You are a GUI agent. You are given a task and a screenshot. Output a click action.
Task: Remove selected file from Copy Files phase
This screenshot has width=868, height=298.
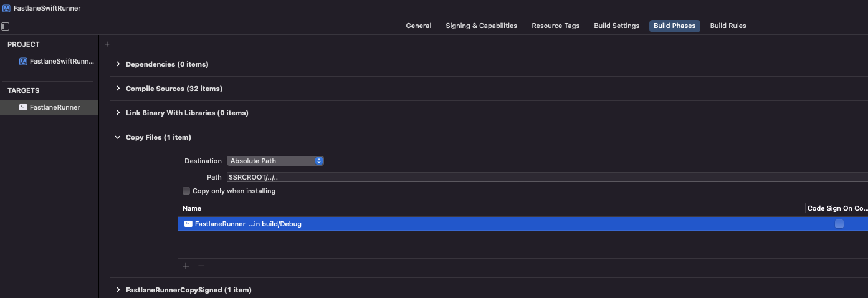coord(201,266)
